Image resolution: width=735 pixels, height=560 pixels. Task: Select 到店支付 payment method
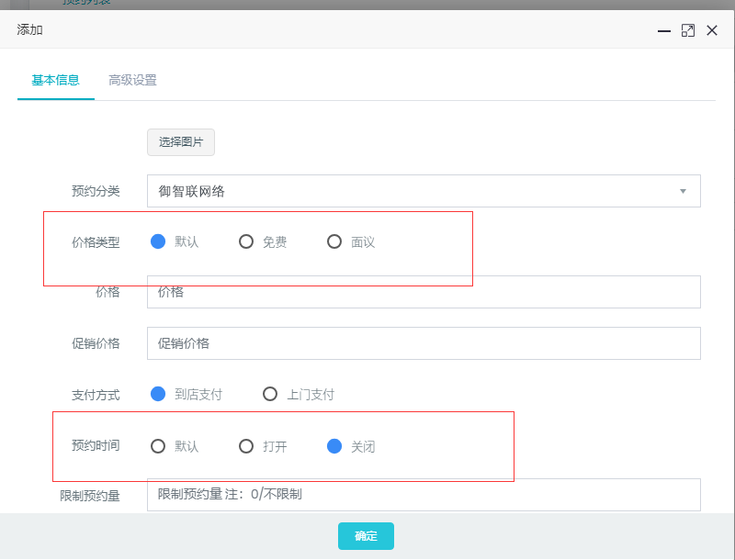[x=158, y=395]
